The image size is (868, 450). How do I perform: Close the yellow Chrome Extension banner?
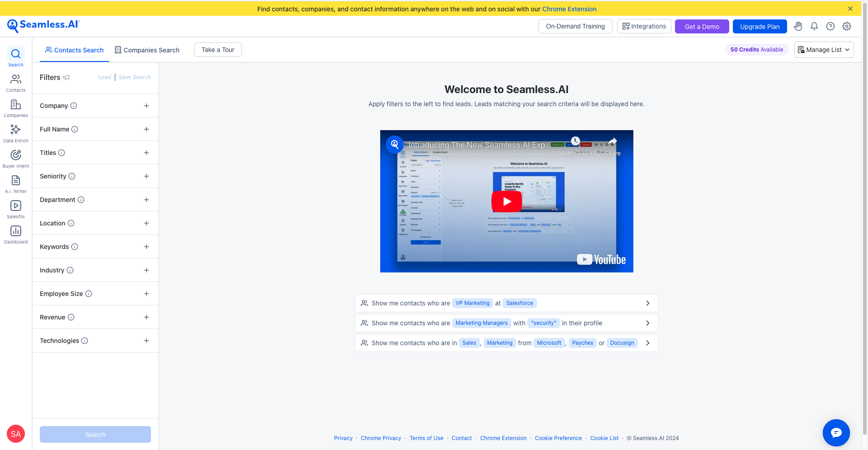(850, 9)
